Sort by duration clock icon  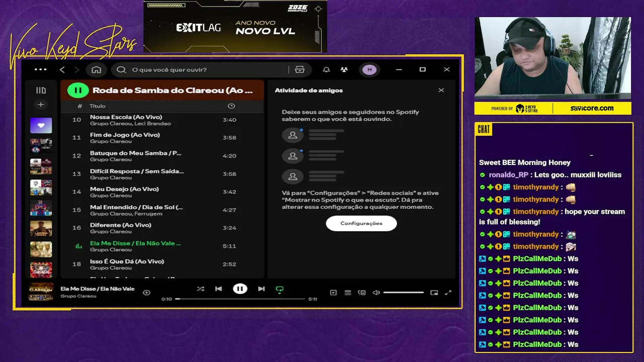pyautogui.click(x=231, y=106)
